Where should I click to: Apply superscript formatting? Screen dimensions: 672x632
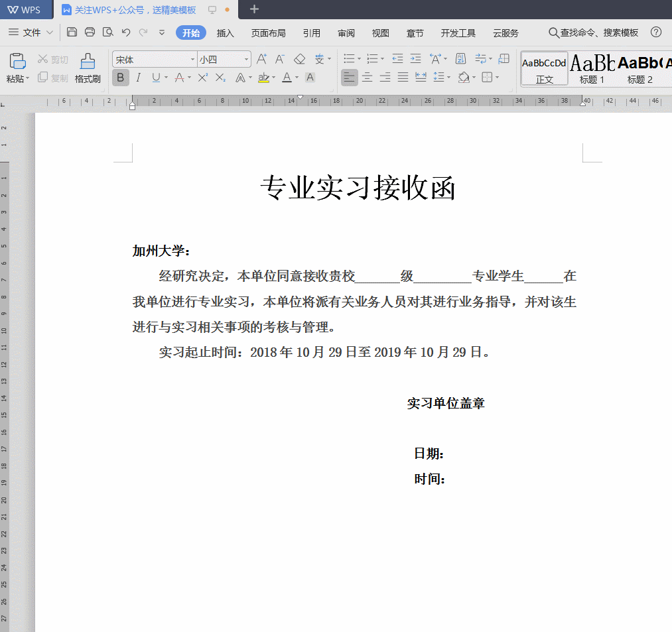tap(202, 78)
